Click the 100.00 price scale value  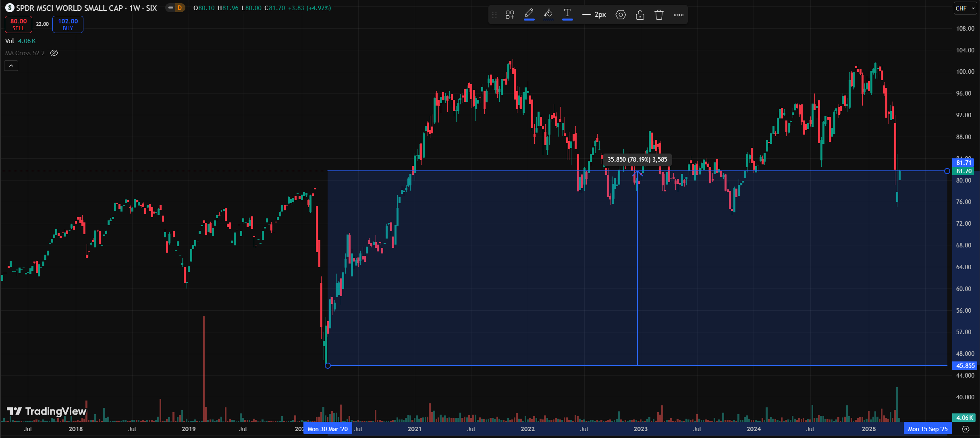pos(965,72)
